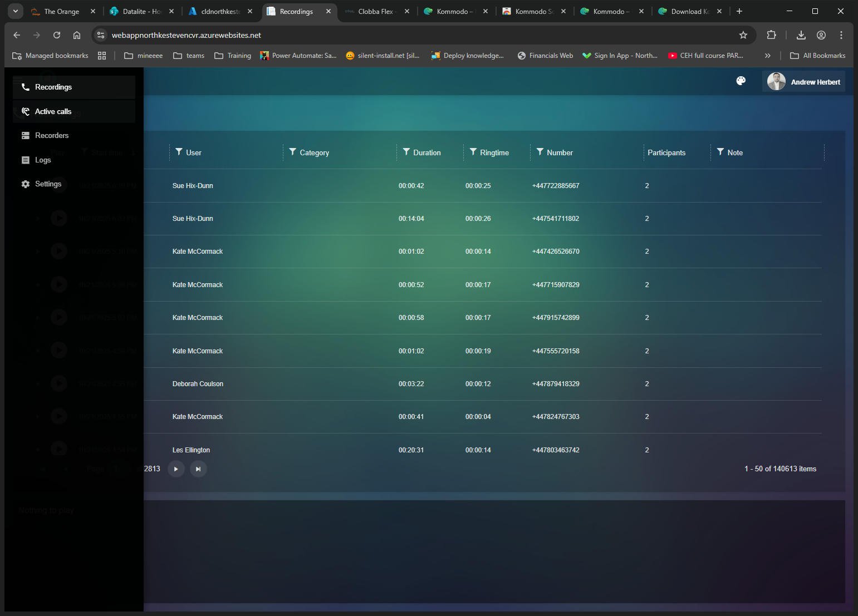Screen dimensions: 858x616
Task: Open Settings from the sidebar
Action: (74, 184)
